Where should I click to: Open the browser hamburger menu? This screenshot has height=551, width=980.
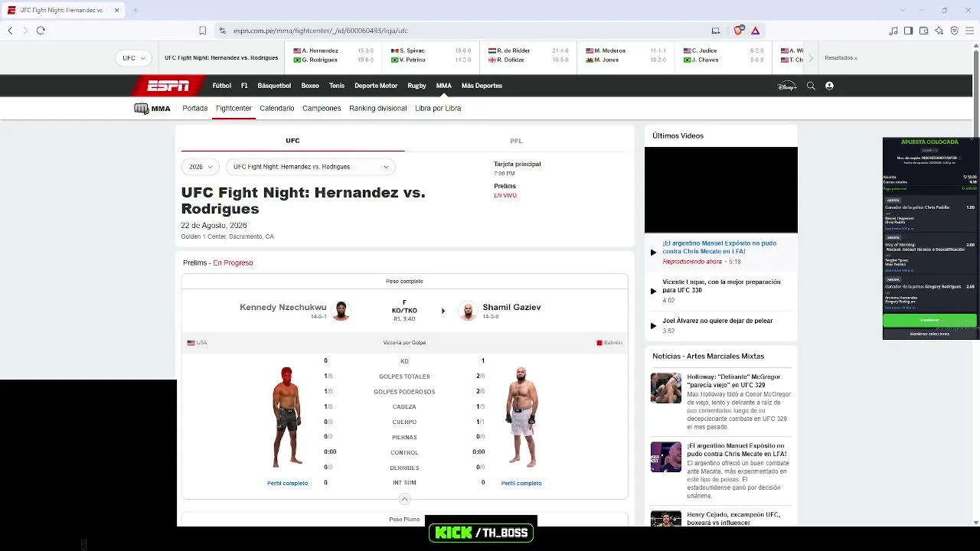coord(970,31)
